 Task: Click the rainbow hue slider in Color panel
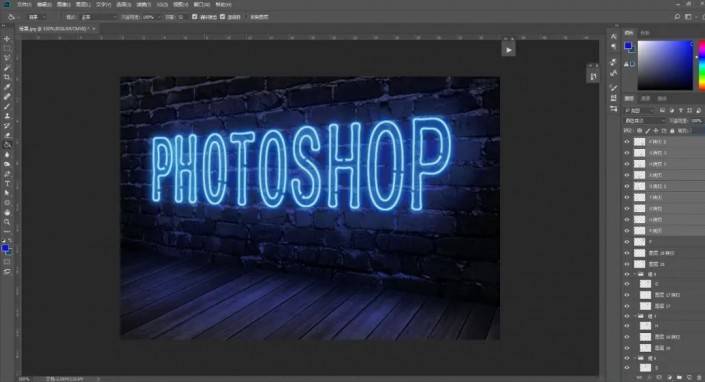point(701,65)
